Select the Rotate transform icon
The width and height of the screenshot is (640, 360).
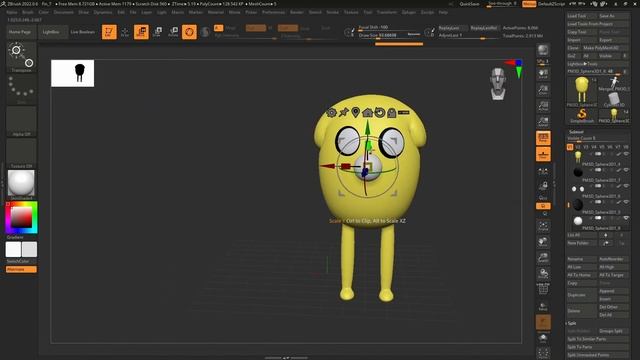point(173,32)
